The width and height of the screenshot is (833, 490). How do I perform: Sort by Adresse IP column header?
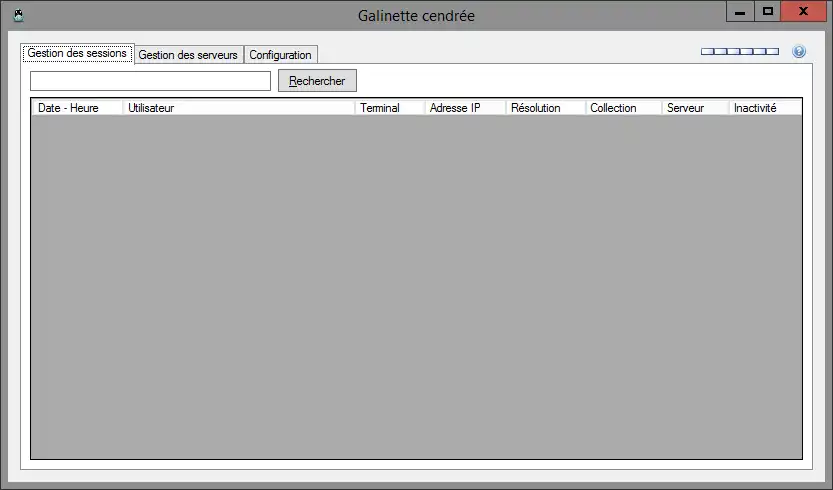[465, 108]
